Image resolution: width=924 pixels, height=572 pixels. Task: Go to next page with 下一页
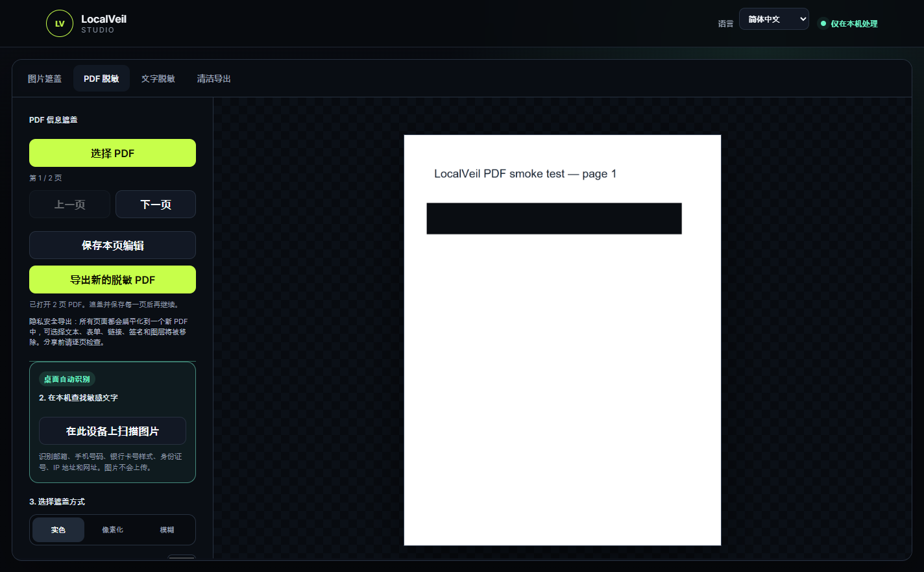click(156, 205)
